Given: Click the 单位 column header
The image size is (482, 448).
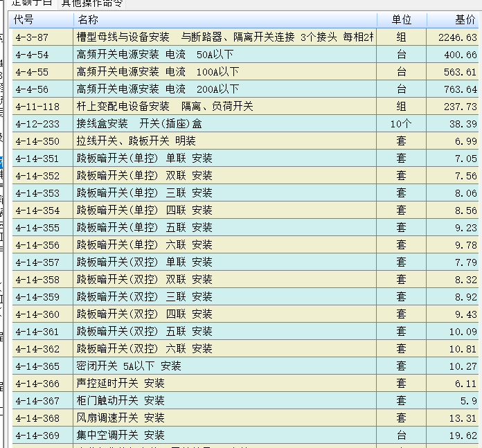Looking at the screenshot, I should pos(402,19).
